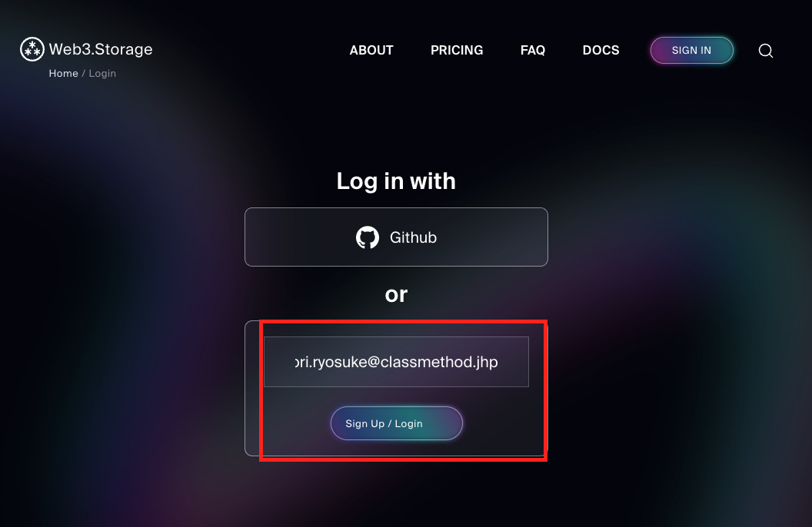This screenshot has height=527, width=812.
Task: Click the Login breadcrumb entry
Action: point(102,73)
